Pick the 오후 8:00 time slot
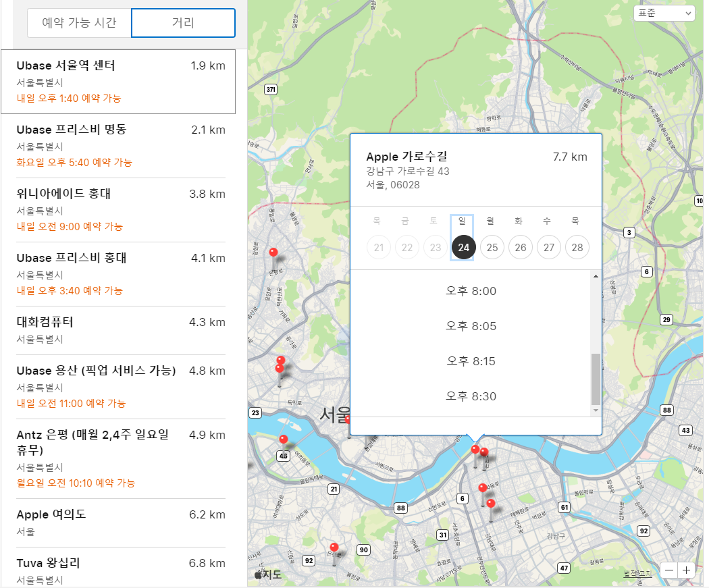 click(471, 291)
